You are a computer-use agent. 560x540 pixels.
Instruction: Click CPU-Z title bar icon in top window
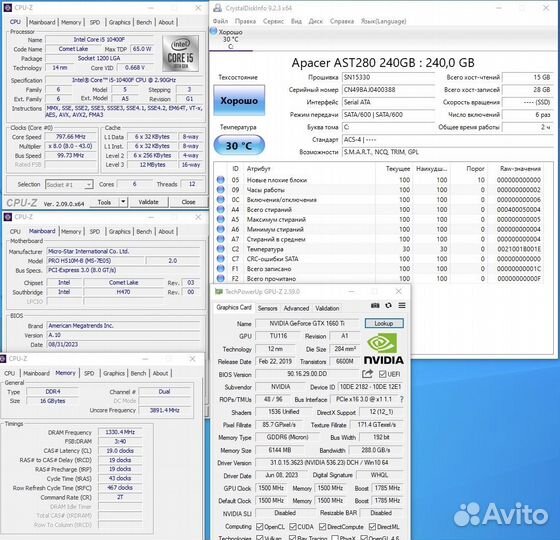(8, 8)
